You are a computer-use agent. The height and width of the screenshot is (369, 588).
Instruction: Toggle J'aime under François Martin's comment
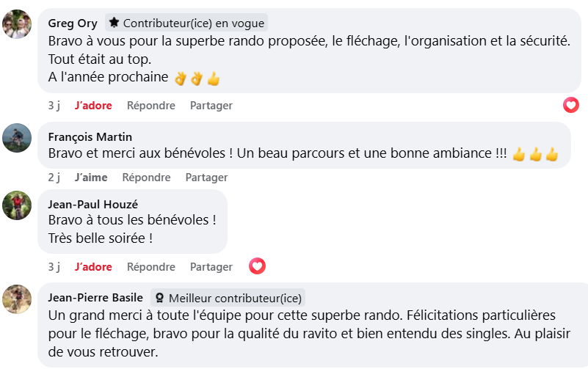pyautogui.click(x=91, y=178)
